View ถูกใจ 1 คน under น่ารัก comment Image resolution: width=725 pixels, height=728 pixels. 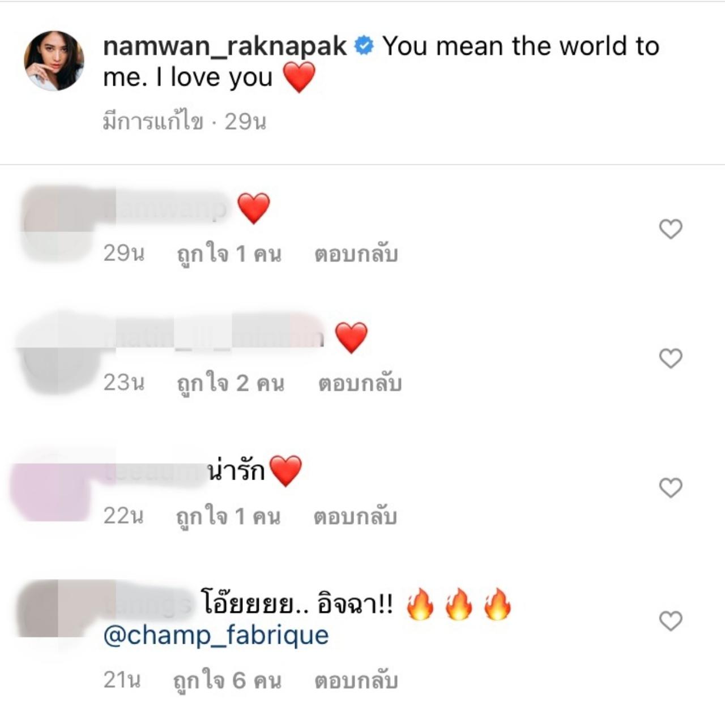click(x=228, y=516)
